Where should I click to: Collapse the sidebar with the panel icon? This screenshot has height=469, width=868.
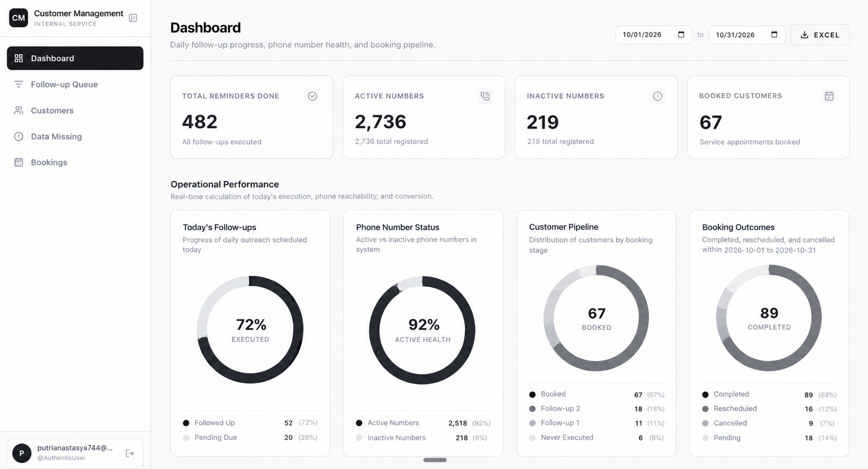tap(133, 18)
